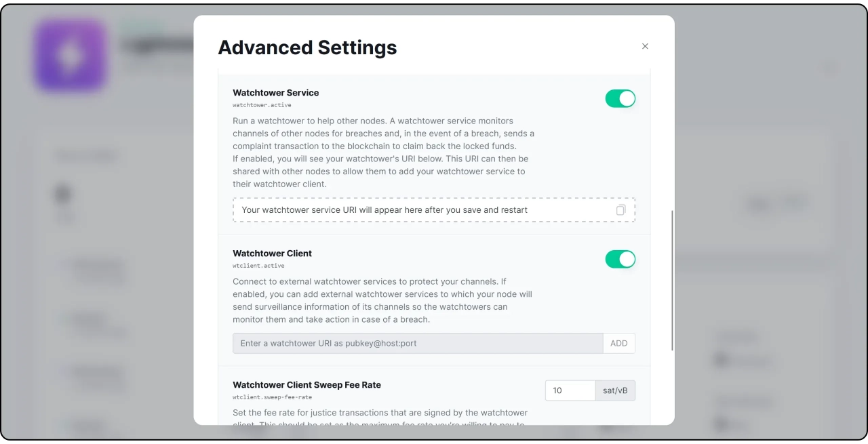Focus the sweep fee rate value box
868x444 pixels.
[x=570, y=390]
